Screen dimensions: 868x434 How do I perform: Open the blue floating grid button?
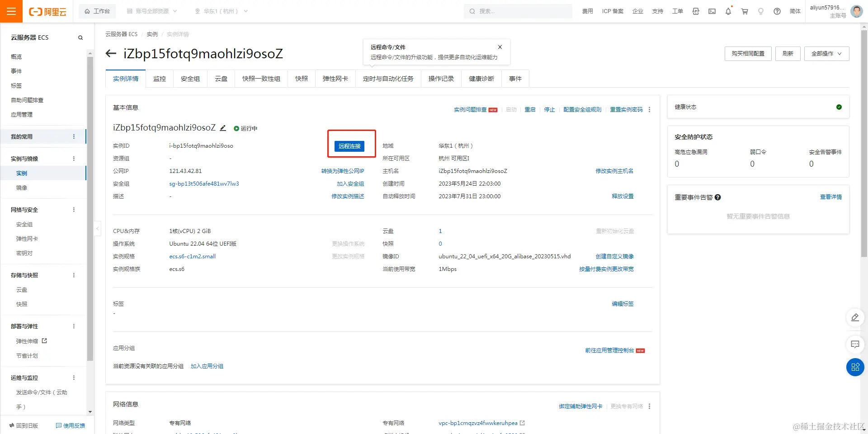[855, 367]
